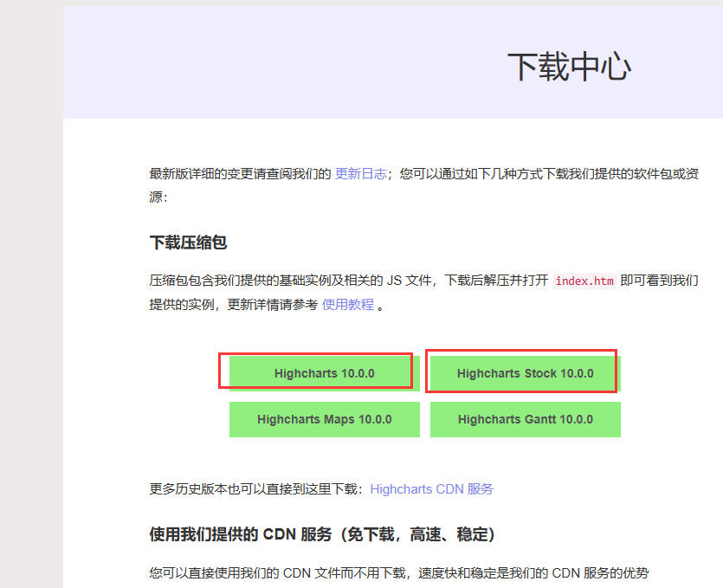Open the 使用教程 tutorial link
Screen dimensions: 723x588
point(348,304)
